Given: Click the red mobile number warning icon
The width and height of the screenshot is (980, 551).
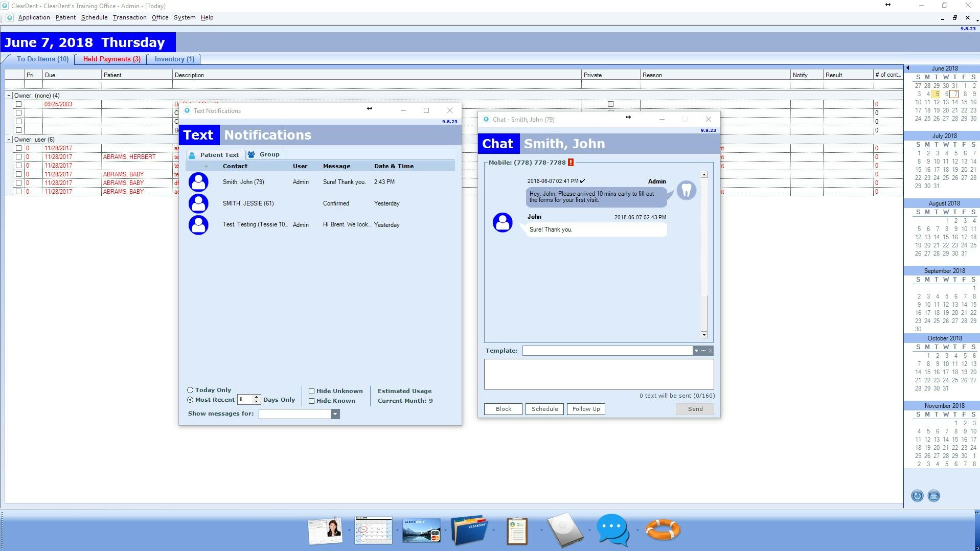Looking at the screenshot, I should pos(571,163).
